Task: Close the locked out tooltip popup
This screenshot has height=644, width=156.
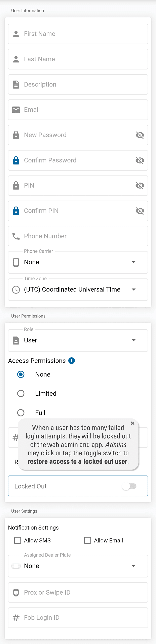Action: pos(132,423)
